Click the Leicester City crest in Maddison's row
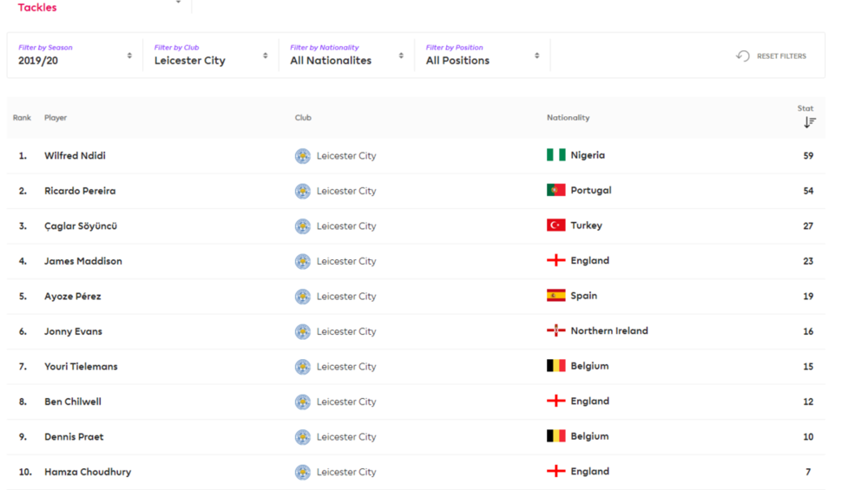The image size is (868, 490). pyautogui.click(x=303, y=262)
